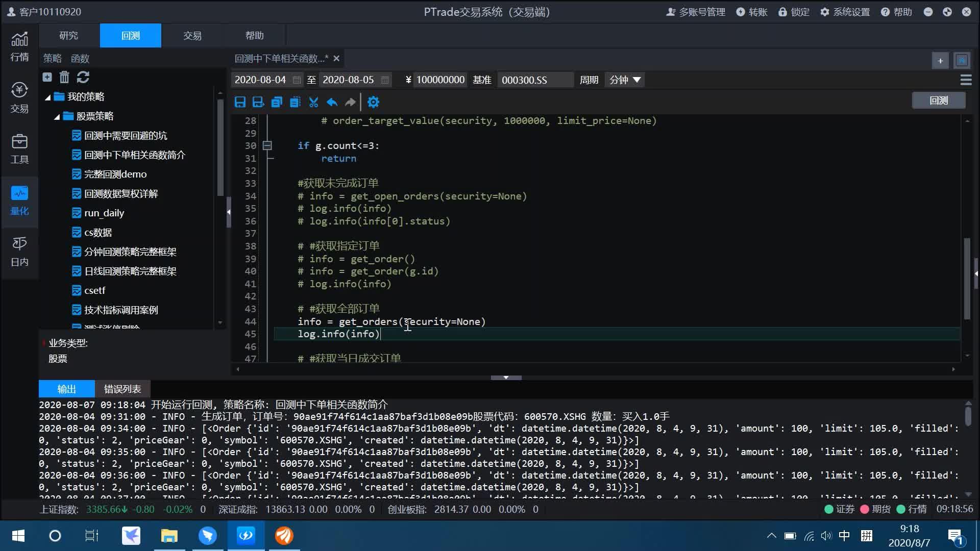980x551 pixels.
Task: Open the 交易 trading sidebar panel
Action: tap(19, 97)
